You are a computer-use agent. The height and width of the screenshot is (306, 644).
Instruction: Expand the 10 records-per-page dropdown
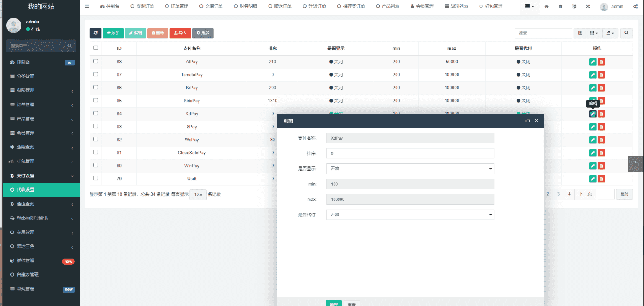198,194
